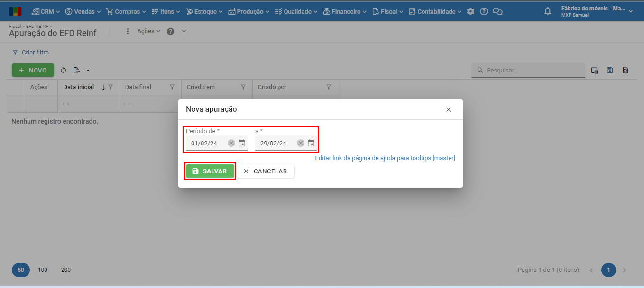Open the Produção menu
Image resolution: width=644 pixels, height=288 pixels.
(249, 11)
